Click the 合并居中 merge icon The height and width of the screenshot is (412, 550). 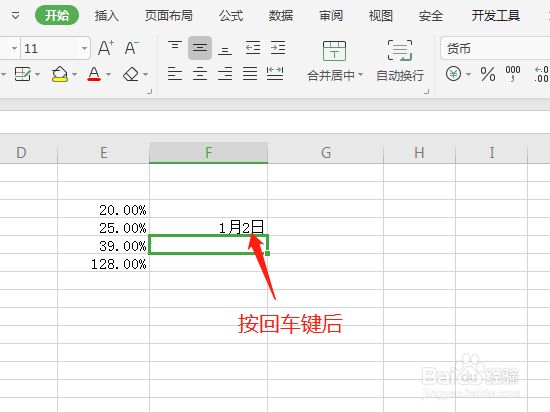point(334,51)
